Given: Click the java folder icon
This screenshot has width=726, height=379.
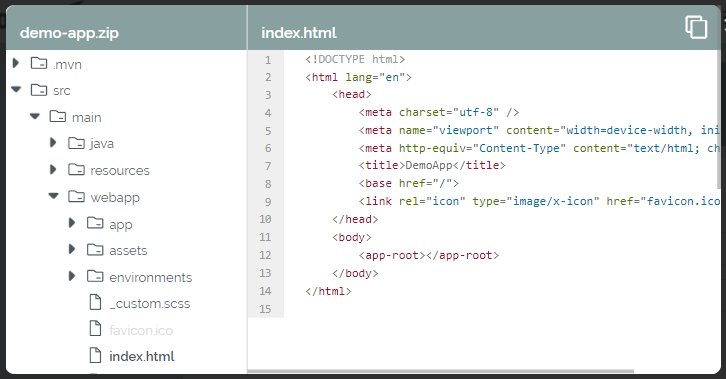Looking at the screenshot, I should pyautogui.click(x=76, y=143).
